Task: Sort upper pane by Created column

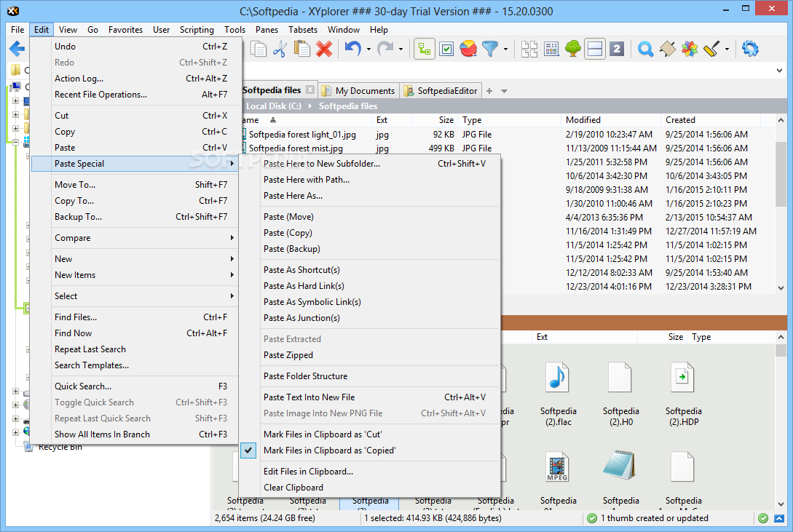Action: (x=711, y=120)
